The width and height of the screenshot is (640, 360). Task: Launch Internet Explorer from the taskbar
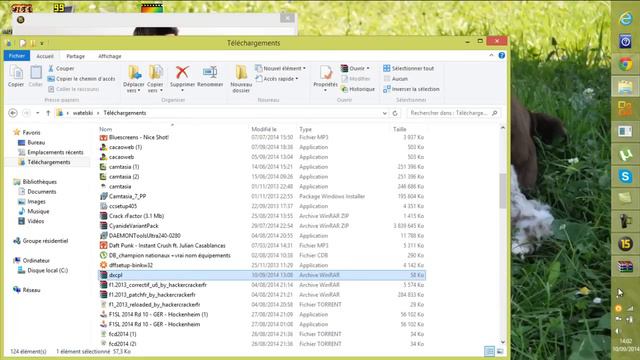pyautogui.click(x=625, y=18)
